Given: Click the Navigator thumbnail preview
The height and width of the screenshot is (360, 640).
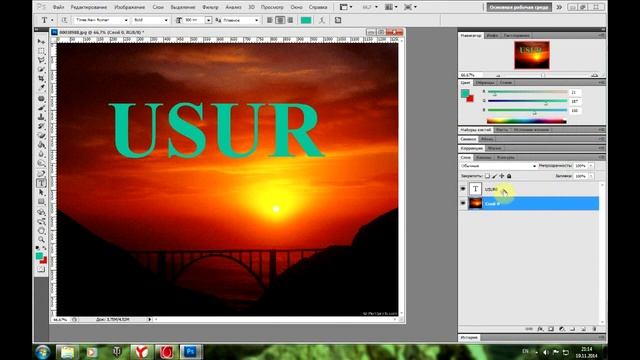Looking at the screenshot, I should (532, 55).
